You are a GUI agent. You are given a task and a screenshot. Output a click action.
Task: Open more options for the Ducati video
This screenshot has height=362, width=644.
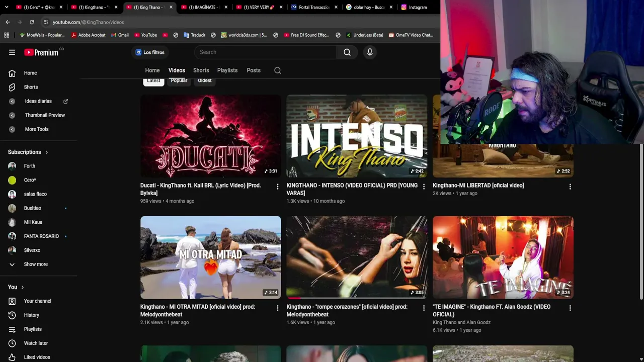pyautogui.click(x=277, y=187)
